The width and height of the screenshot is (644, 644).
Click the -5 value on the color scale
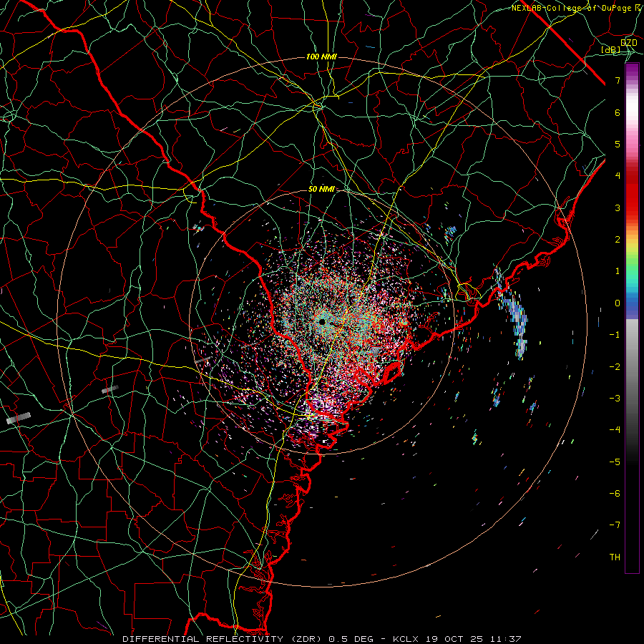click(615, 462)
